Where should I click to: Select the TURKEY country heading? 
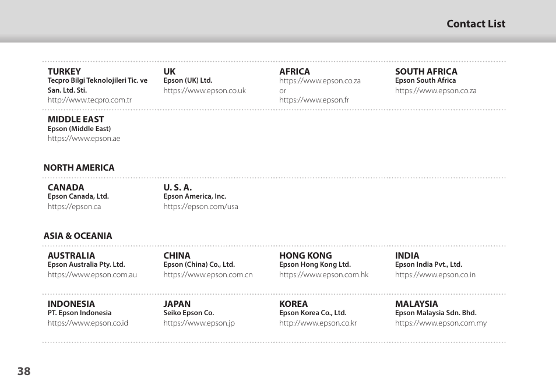coord(64,71)
